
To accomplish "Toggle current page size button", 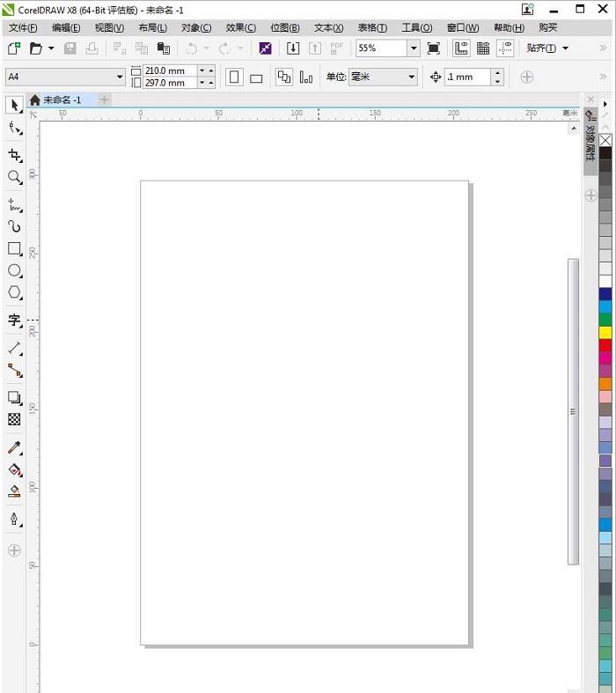I will 306,77.
